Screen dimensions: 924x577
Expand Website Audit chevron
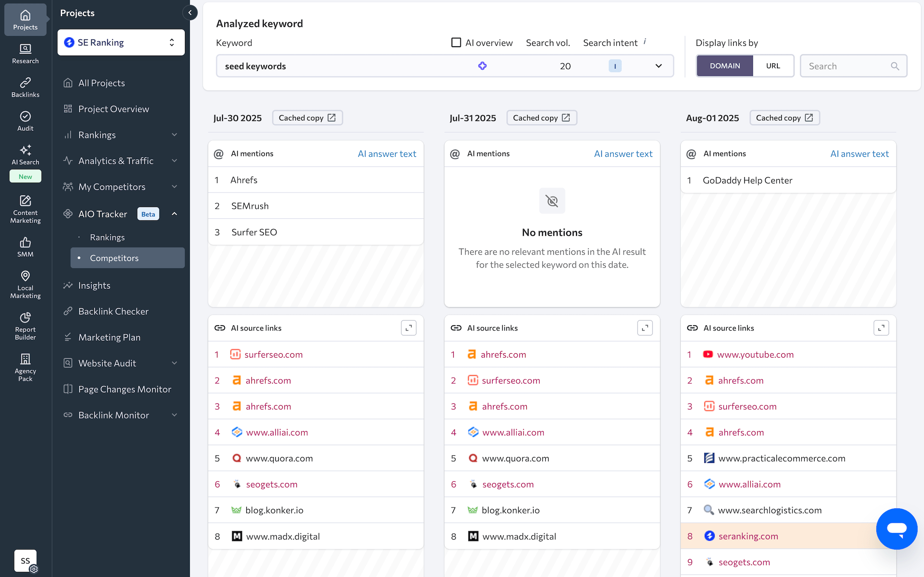click(175, 363)
